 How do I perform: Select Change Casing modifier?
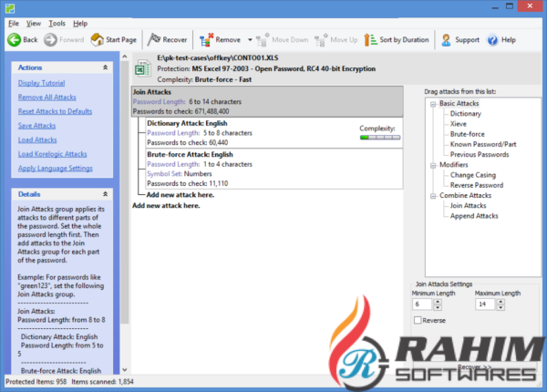tap(473, 175)
